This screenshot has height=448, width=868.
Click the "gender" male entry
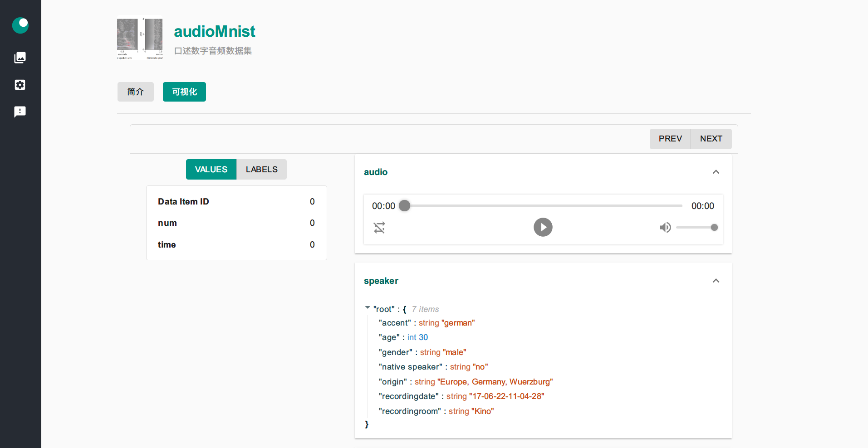pos(422,352)
